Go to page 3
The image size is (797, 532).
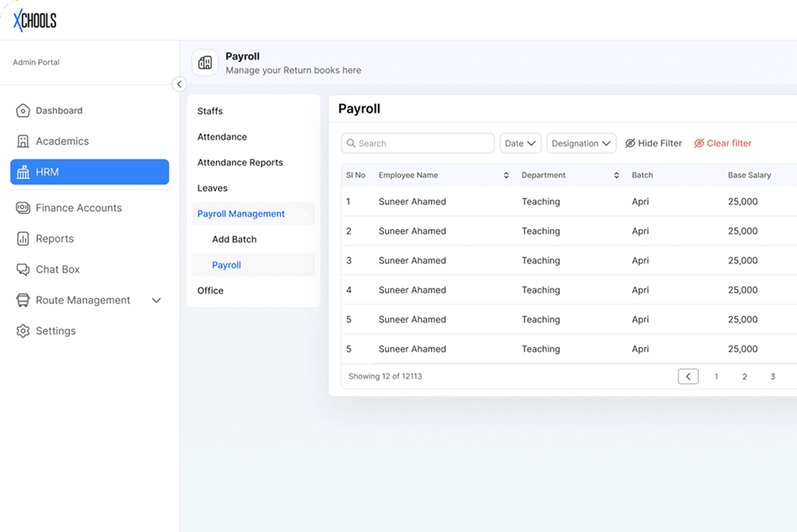point(773,376)
